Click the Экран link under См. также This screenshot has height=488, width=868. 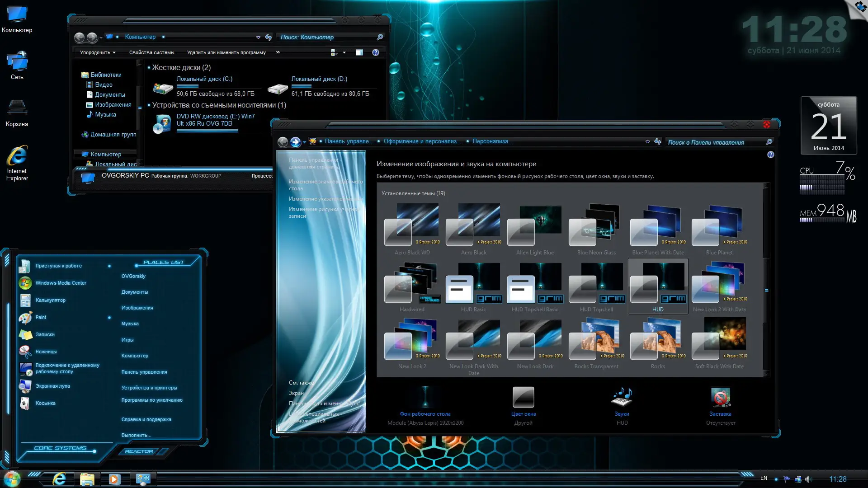296,393
